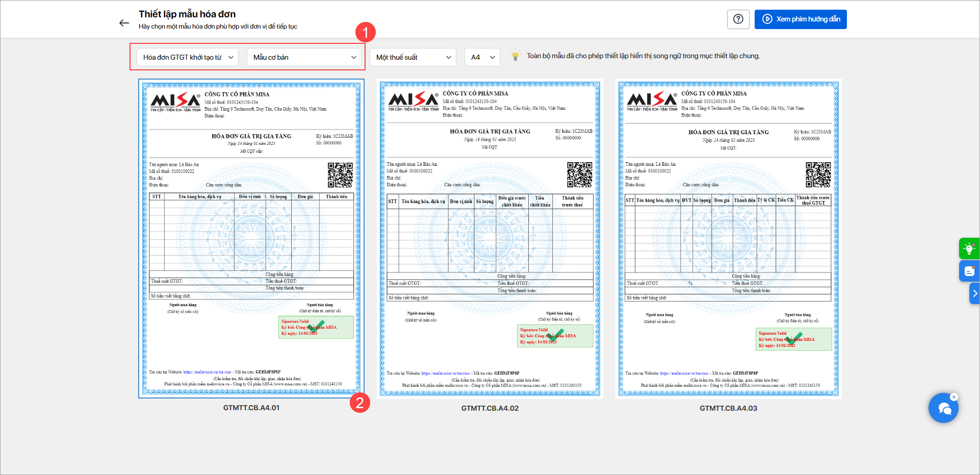
Task: Click the GTMTT.CB.A4.01 template label
Action: [x=251, y=408]
